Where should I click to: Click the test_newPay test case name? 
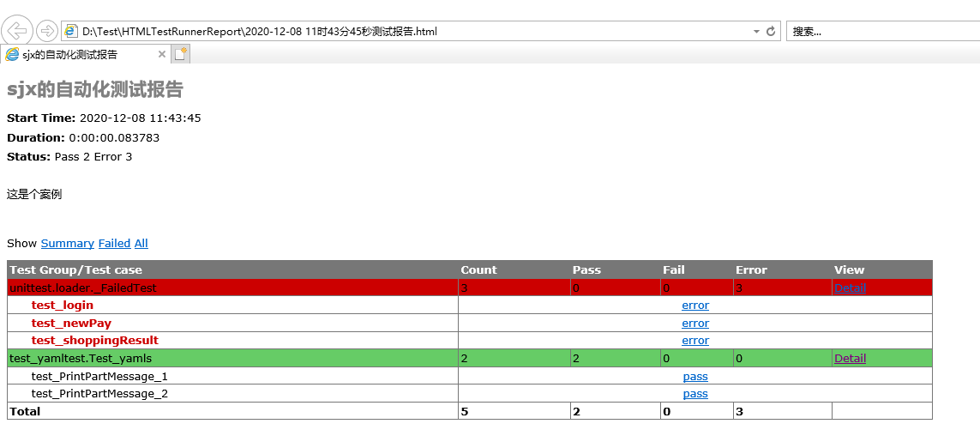click(x=71, y=323)
